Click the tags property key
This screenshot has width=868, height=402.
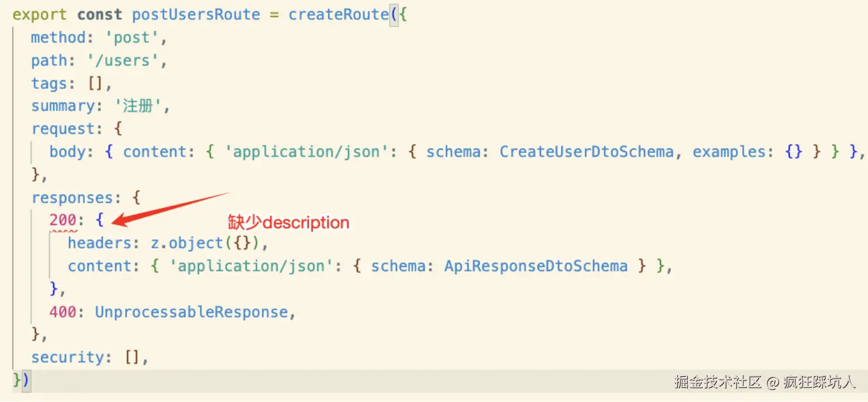click(49, 84)
